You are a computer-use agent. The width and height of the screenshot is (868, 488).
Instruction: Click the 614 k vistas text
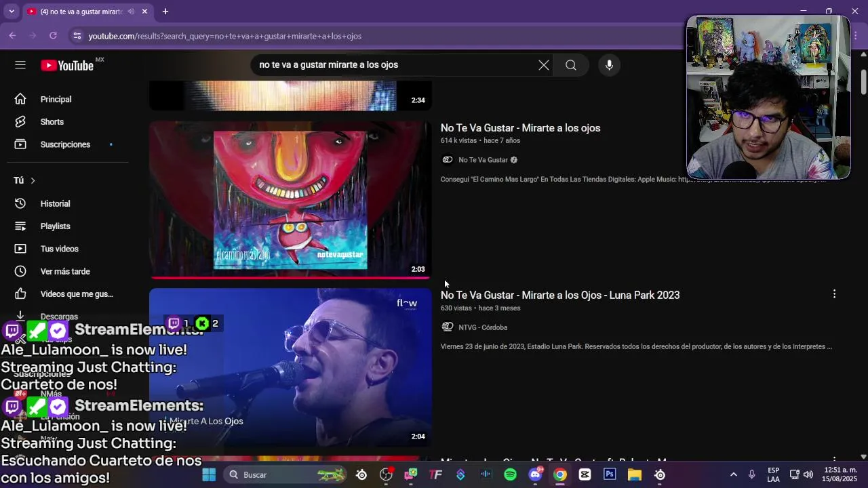(x=458, y=140)
